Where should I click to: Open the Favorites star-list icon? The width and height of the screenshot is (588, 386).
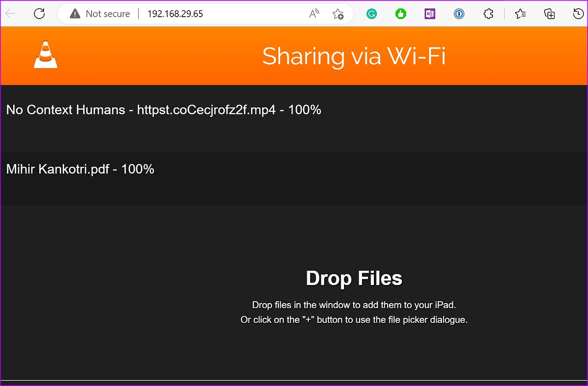click(520, 14)
